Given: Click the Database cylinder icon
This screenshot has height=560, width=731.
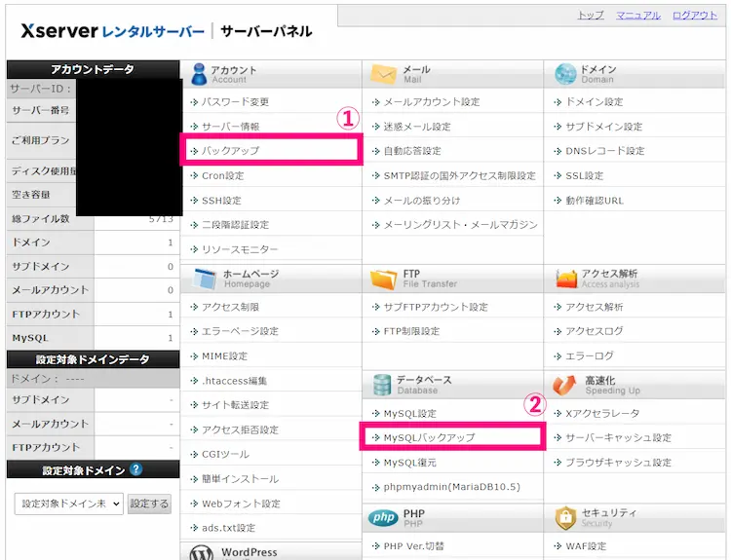Looking at the screenshot, I should point(382,385).
